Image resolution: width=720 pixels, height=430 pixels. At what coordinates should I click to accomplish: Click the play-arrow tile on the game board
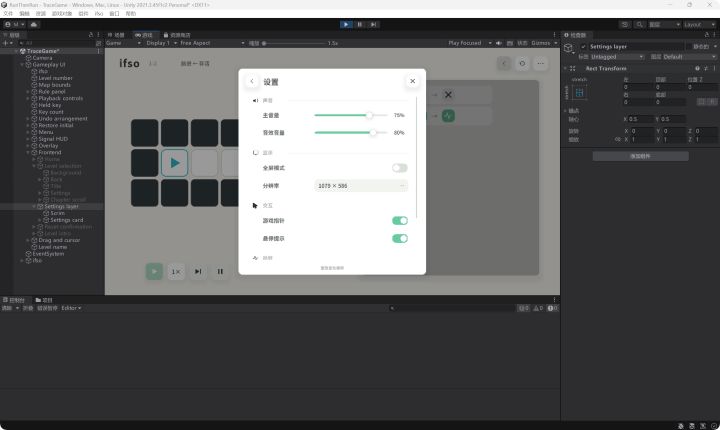pyautogui.click(x=174, y=163)
